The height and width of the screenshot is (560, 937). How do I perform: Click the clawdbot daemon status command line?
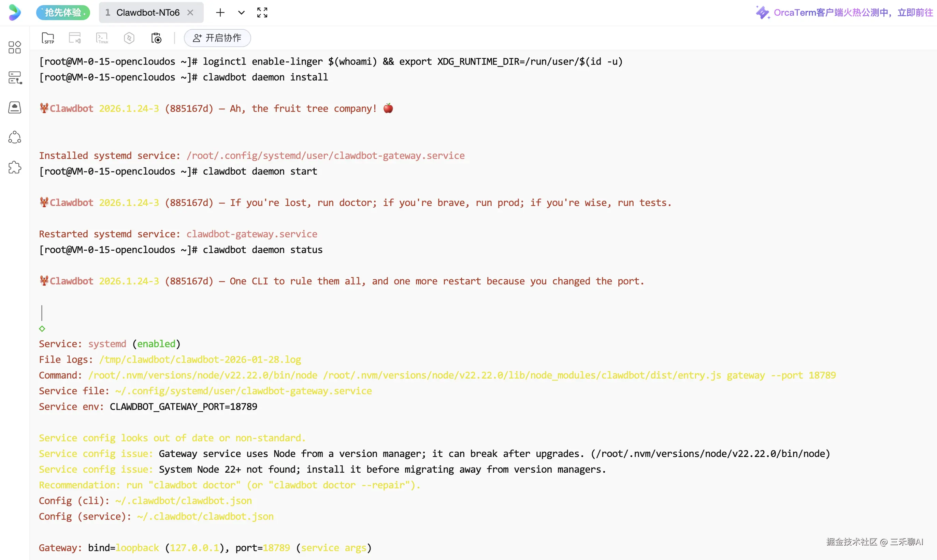coord(262,250)
